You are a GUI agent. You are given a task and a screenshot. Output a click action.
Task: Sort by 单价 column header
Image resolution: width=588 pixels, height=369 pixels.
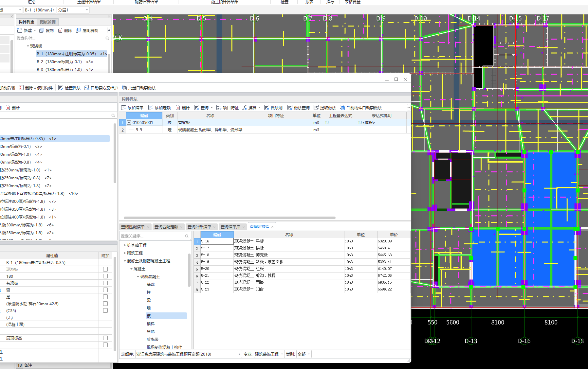coord(394,235)
